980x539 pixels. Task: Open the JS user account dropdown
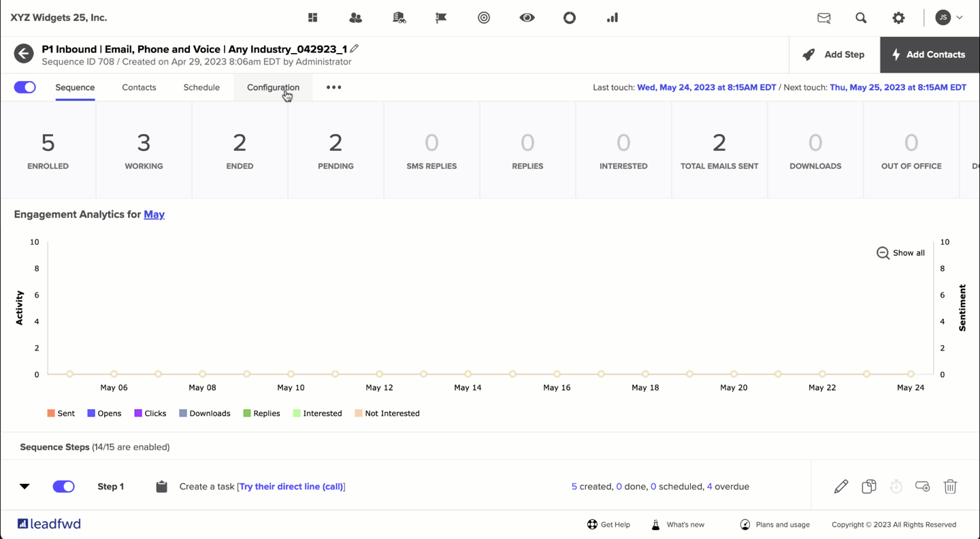coord(949,18)
